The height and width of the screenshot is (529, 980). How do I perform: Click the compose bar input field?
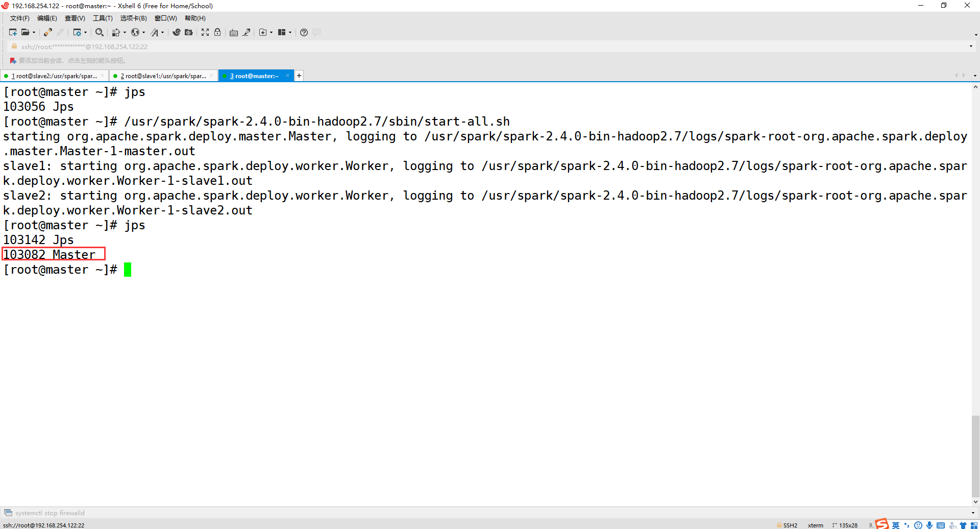pos(490,513)
